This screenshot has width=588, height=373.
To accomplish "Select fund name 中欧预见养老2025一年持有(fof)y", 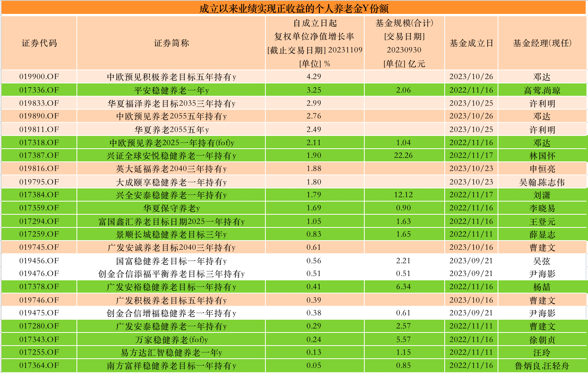I will (x=172, y=143).
